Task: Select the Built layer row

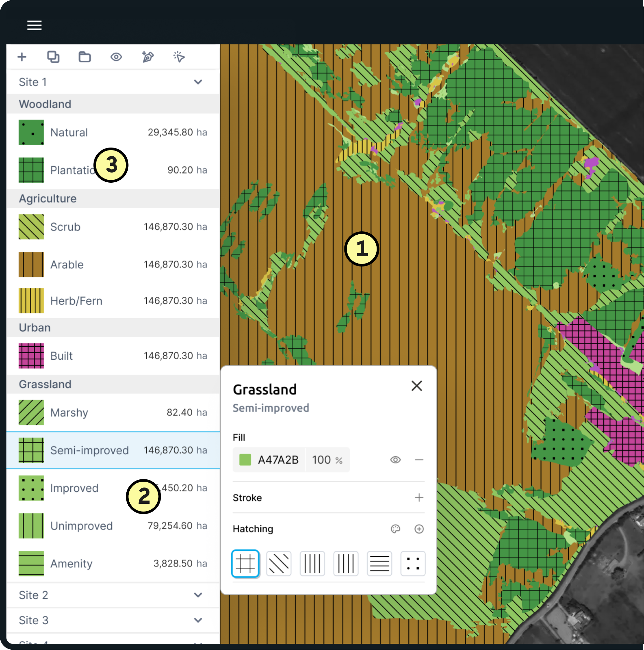Action: pos(113,356)
